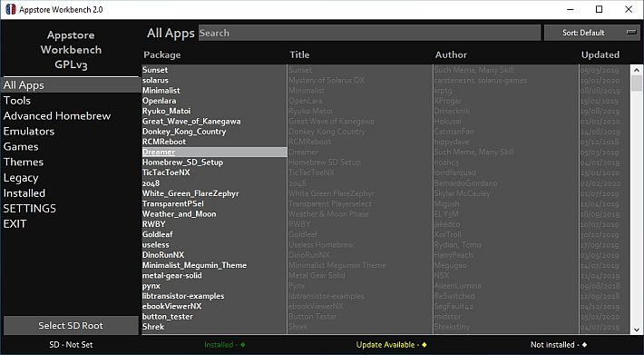Select the Shrek package
This screenshot has height=355, width=644.
[214, 327]
